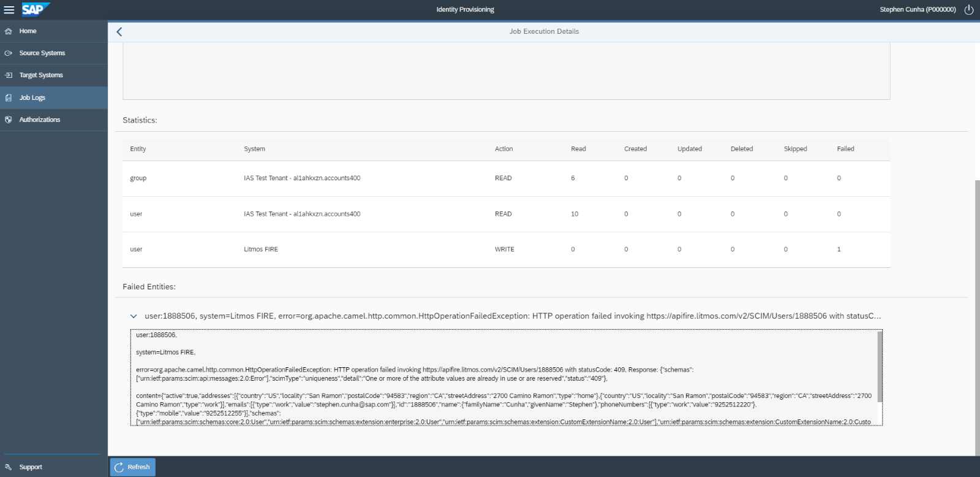
Task: Click the Failed column header
Action: (846, 149)
